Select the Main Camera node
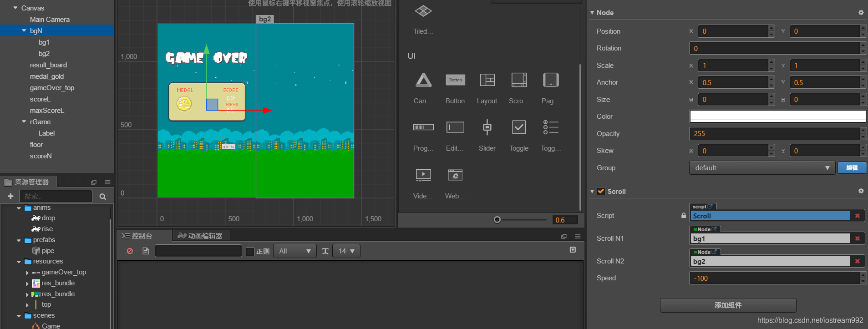Viewport: 868px width, 329px height. point(50,19)
